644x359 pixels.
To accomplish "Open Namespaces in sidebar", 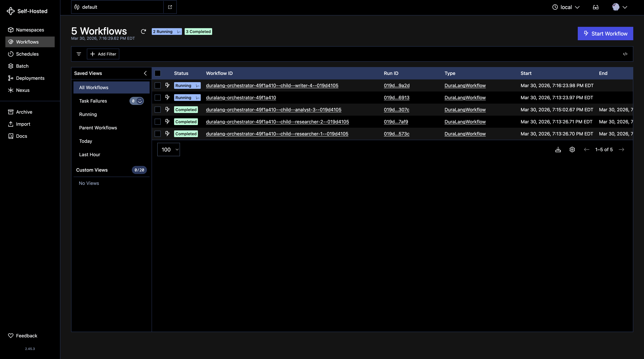I will pos(30,30).
